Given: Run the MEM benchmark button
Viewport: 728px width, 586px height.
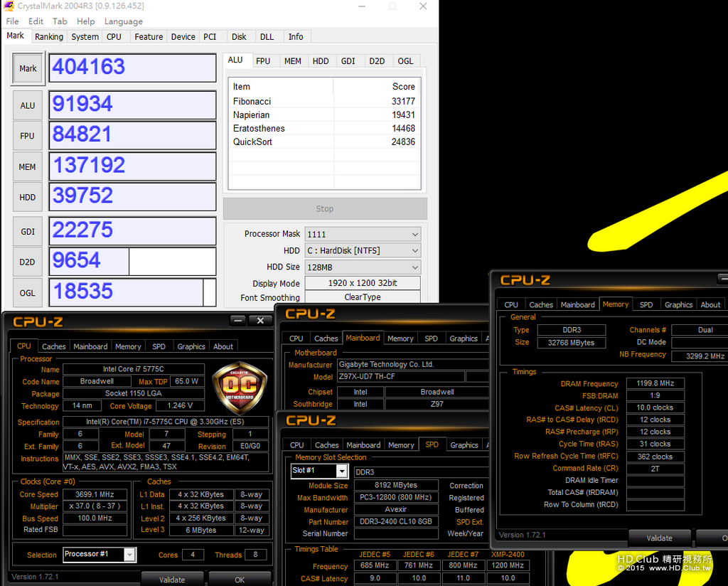Looking at the screenshot, I should tap(28, 166).
